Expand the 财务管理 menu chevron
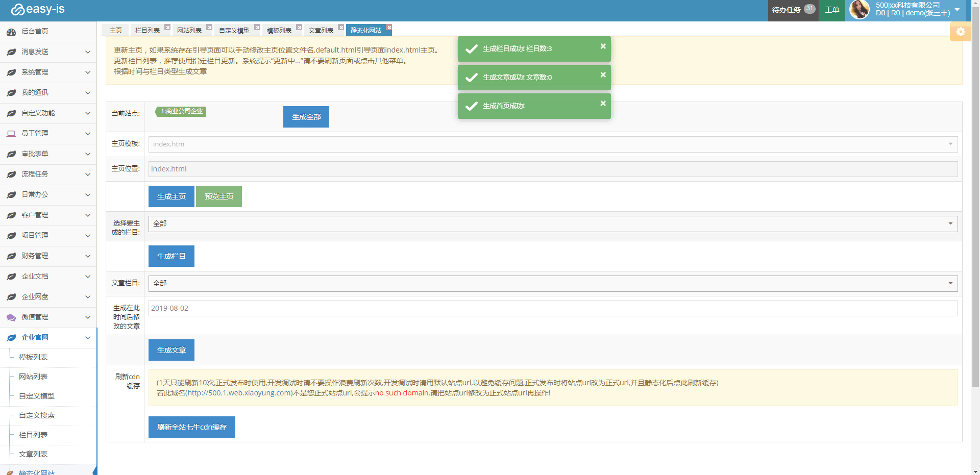The width and height of the screenshot is (980, 475). tap(88, 256)
